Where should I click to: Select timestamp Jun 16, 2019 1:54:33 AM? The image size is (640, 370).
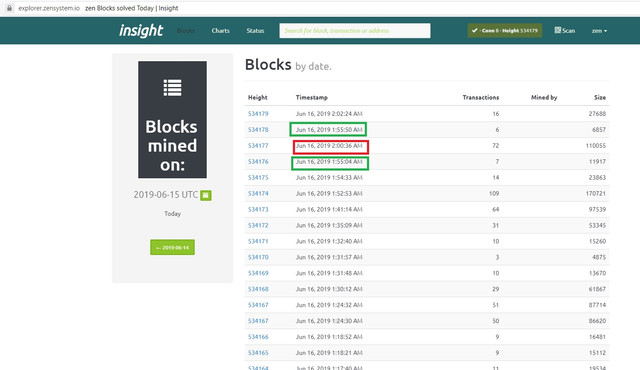tap(329, 177)
